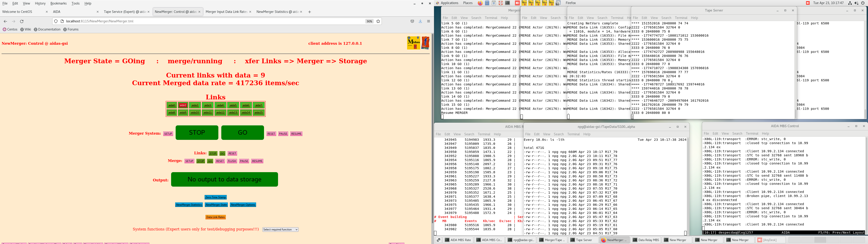Switch to Data Relay MBS in taskbar
Screen dimensions: 868x244
pos(646,240)
